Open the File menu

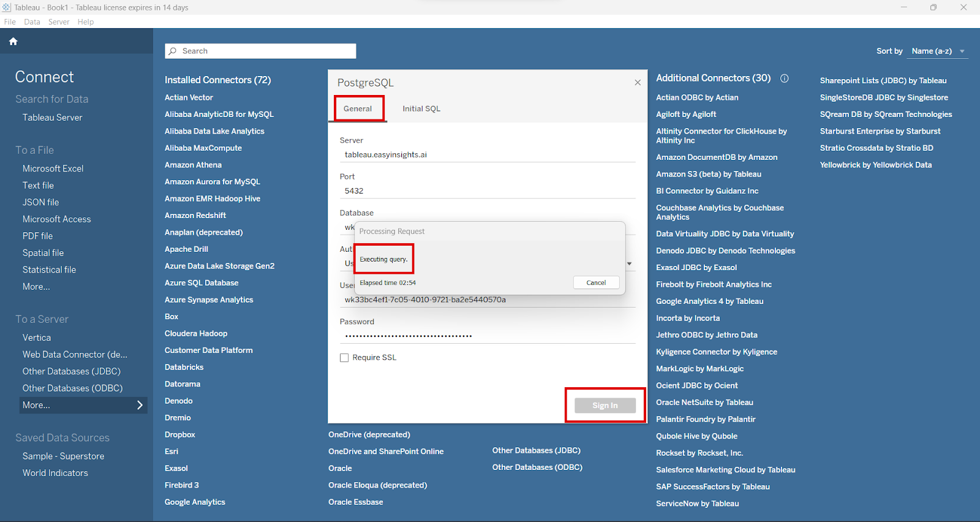click(10, 21)
